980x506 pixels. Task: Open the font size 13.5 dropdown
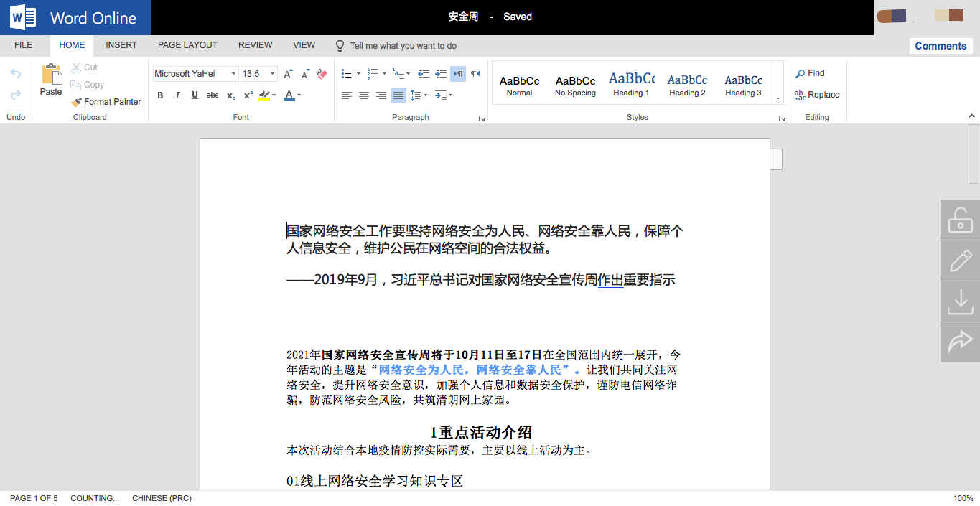(273, 74)
